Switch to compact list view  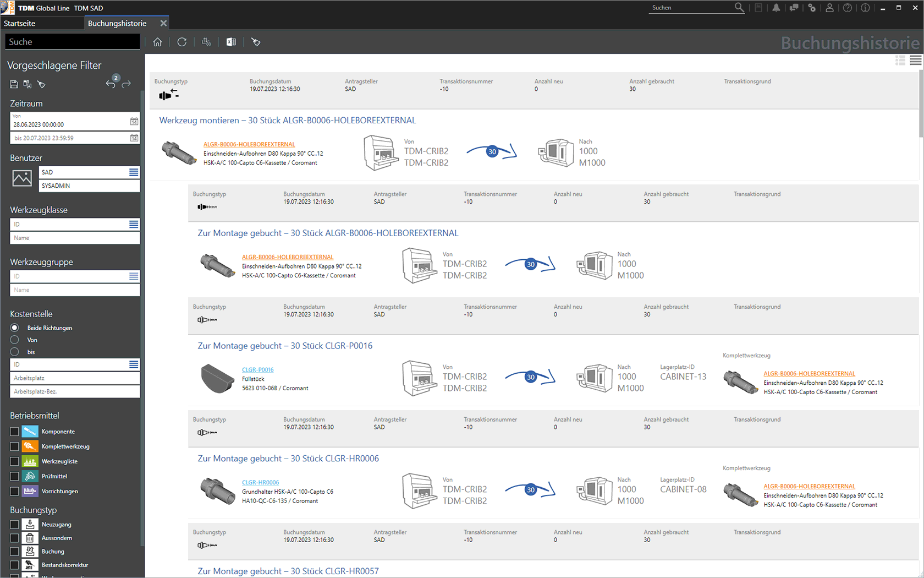[x=915, y=61]
